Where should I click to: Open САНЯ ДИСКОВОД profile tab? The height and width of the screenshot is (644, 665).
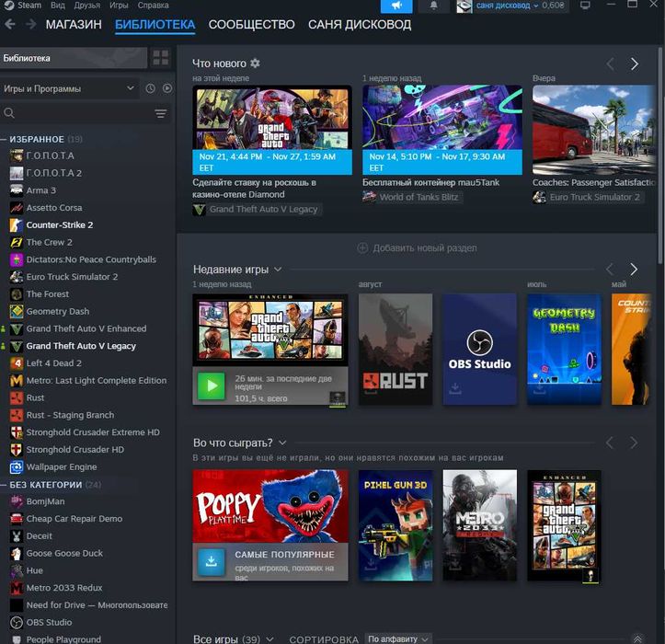[360, 25]
